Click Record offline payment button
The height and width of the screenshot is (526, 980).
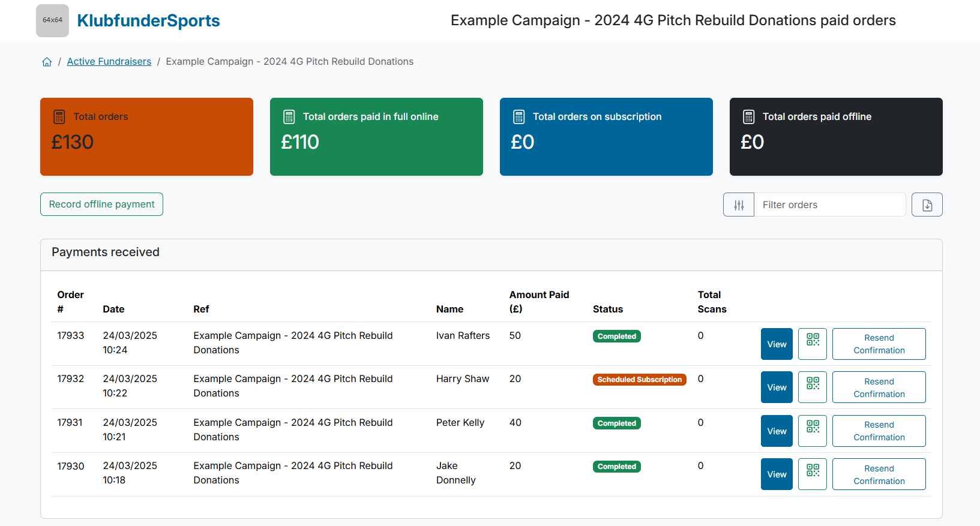101,205
